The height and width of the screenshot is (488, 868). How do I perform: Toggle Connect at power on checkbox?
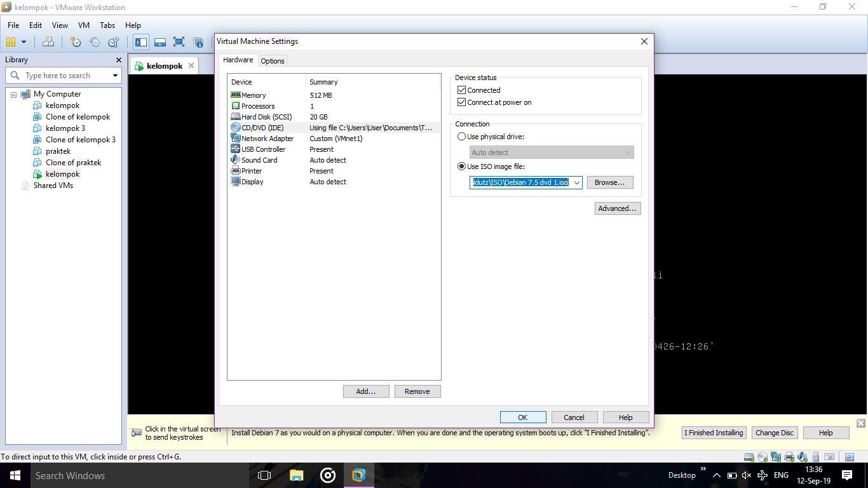pyautogui.click(x=462, y=102)
